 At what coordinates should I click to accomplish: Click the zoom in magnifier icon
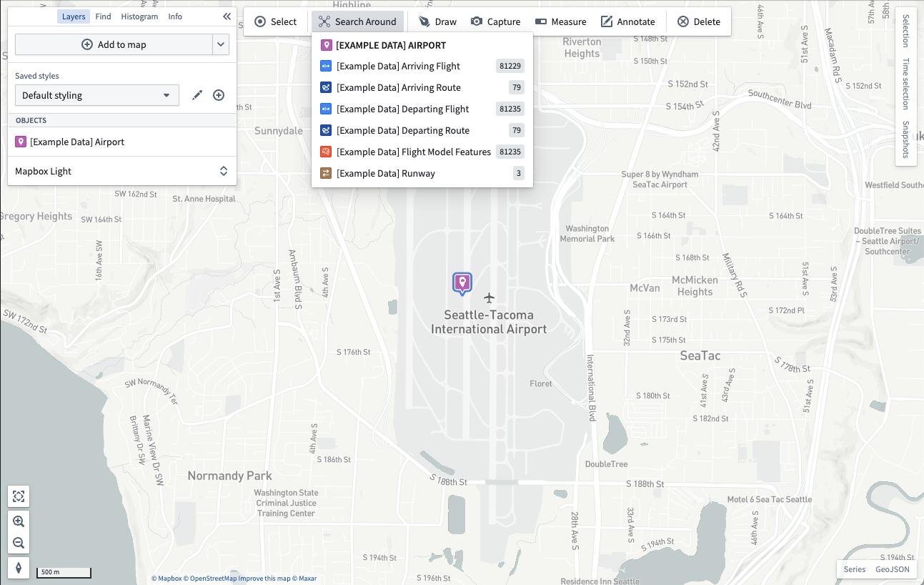point(19,521)
